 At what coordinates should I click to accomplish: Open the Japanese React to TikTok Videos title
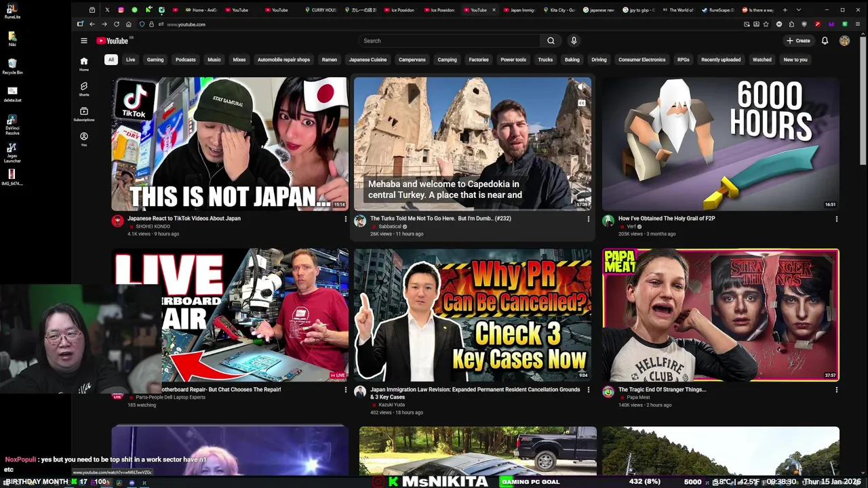184,218
